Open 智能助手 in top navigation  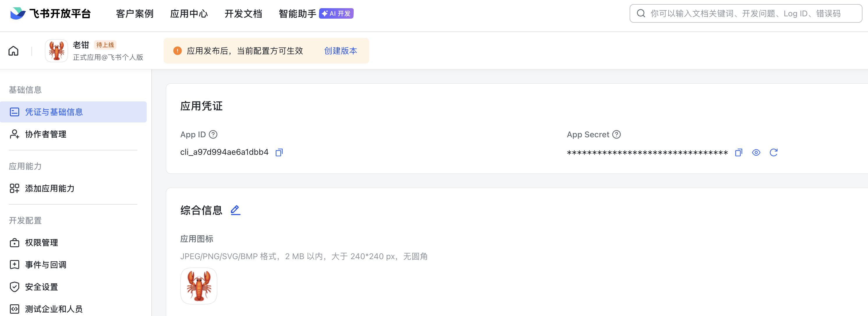click(297, 13)
